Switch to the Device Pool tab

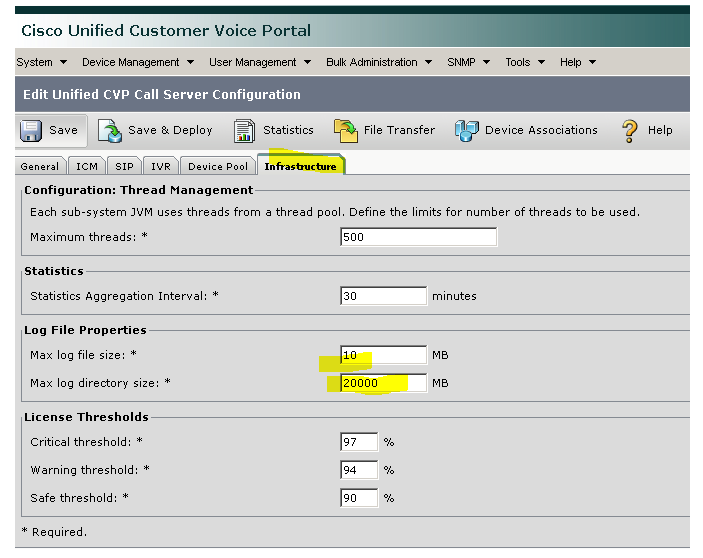point(218,166)
